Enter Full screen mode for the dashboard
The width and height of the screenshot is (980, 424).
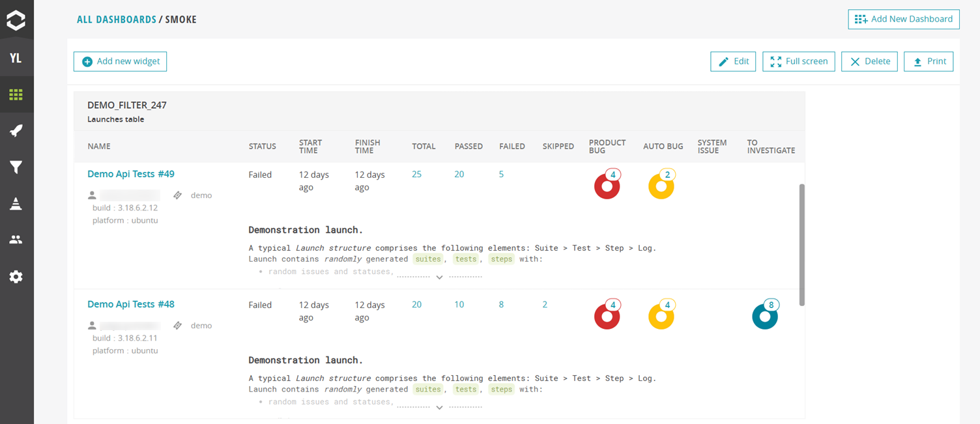pyautogui.click(x=798, y=61)
